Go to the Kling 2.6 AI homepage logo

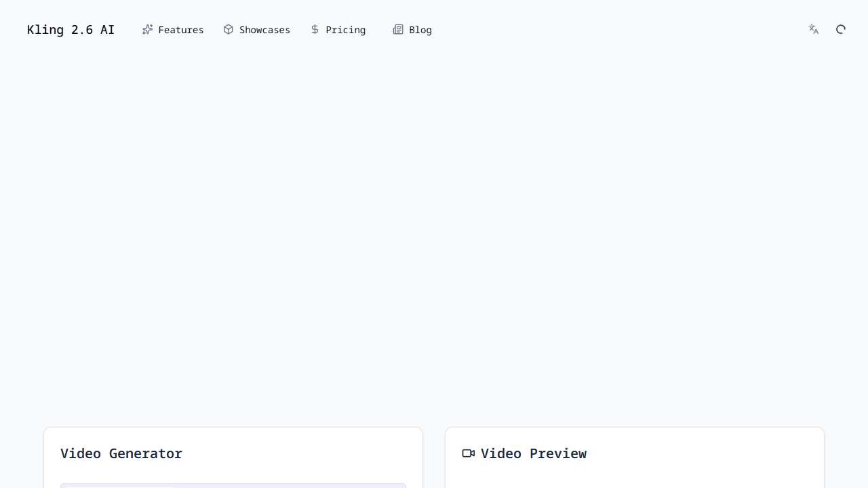click(71, 30)
